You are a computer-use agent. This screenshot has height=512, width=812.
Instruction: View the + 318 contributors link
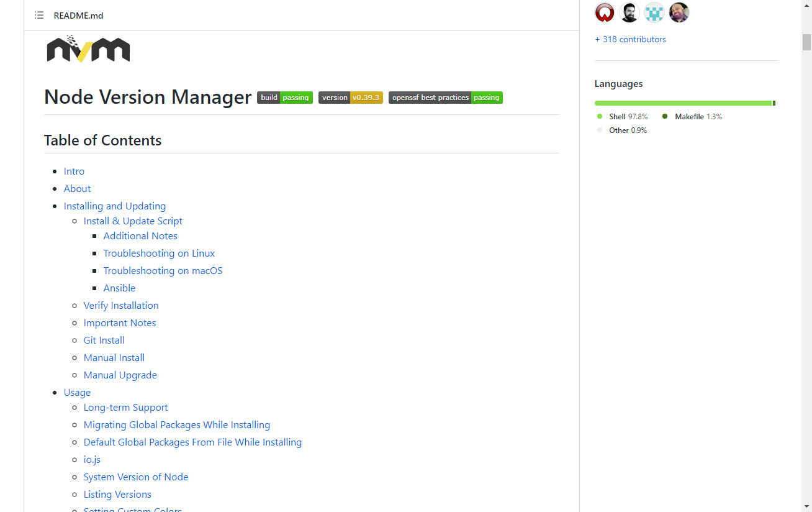pos(630,39)
